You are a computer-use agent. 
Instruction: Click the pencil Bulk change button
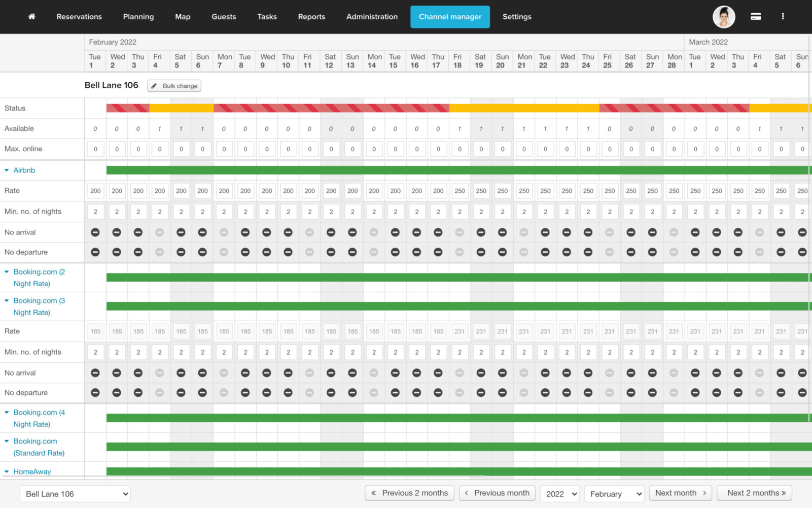(174, 86)
